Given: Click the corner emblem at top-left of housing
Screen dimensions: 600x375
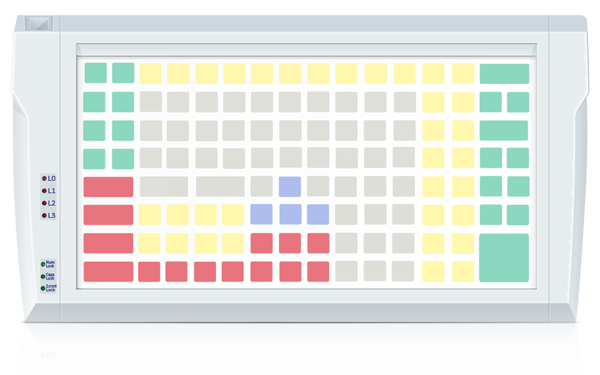Looking at the screenshot, I should click(39, 23).
